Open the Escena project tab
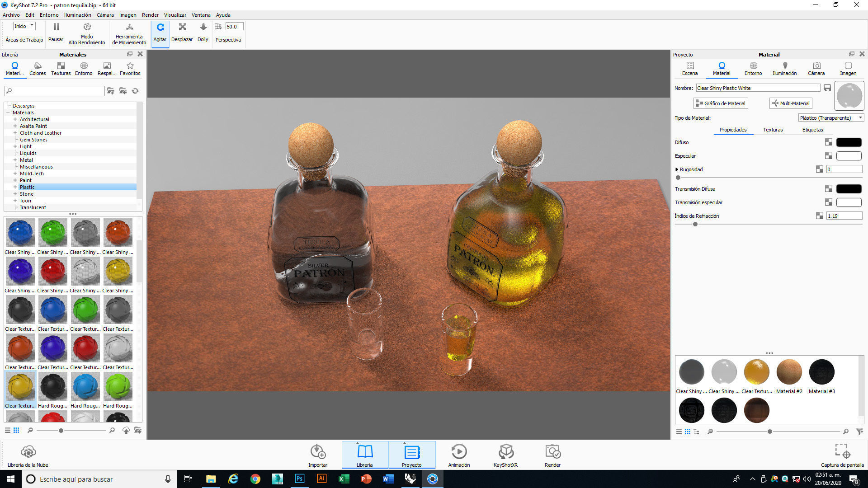This screenshot has width=868, height=488. tap(690, 69)
